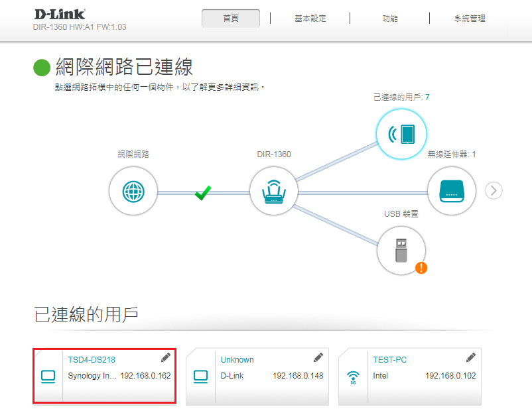Screen dimensions: 532x411
Task: Open the connected clients device icon
Action: [401, 134]
